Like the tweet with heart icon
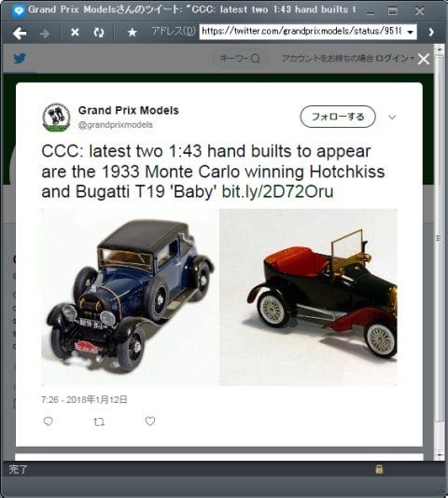448x498 pixels. 150,422
